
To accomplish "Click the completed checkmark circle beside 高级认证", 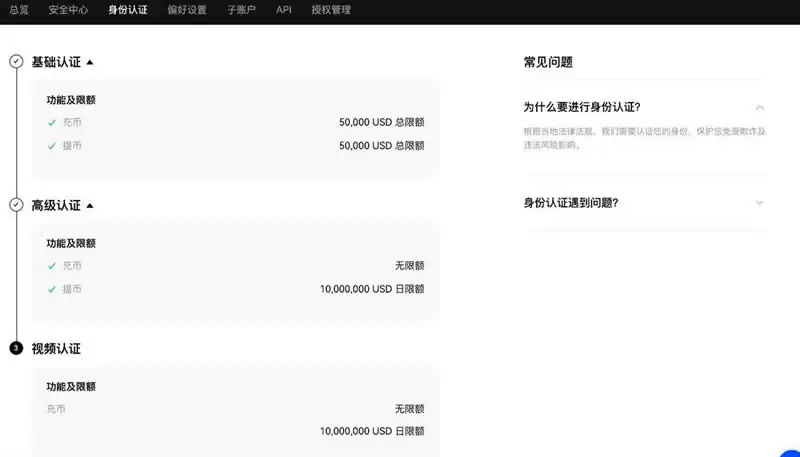I will [16, 205].
